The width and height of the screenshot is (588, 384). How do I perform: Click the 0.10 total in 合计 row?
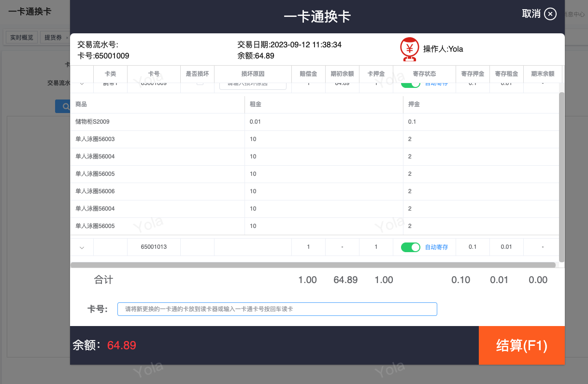pyautogui.click(x=461, y=280)
